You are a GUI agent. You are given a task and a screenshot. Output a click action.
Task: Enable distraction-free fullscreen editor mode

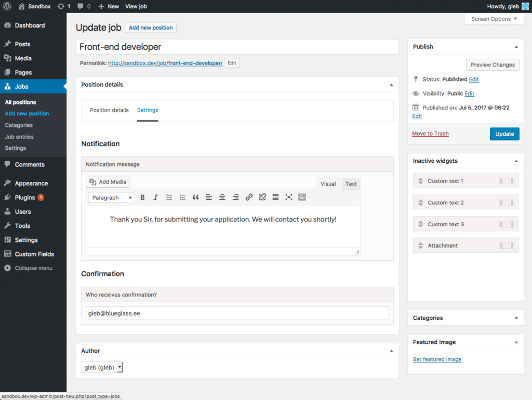point(289,198)
